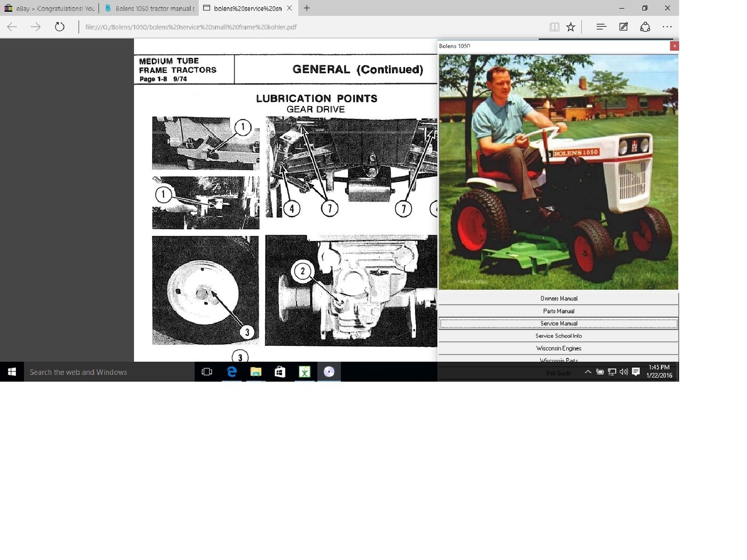Viewport: 747px width, 560px height.
Task: Click wheel hub lubrication photo
Action: 205,290
